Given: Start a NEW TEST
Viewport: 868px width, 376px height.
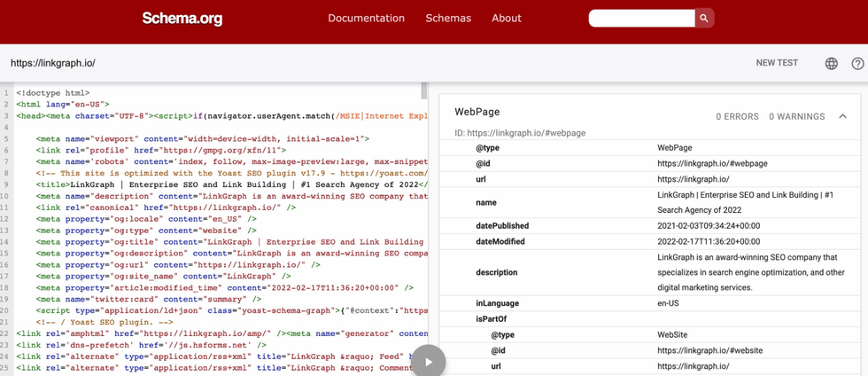Looking at the screenshot, I should click(x=777, y=63).
